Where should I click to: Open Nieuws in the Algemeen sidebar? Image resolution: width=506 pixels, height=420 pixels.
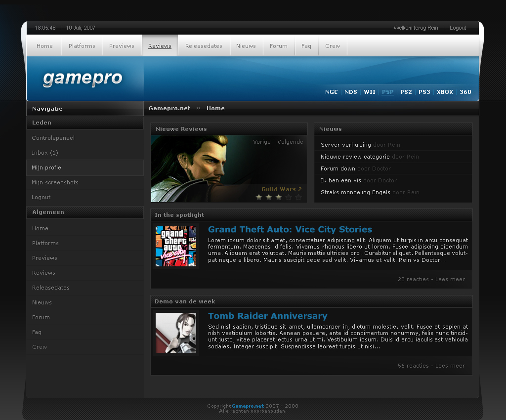pos(85,302)
